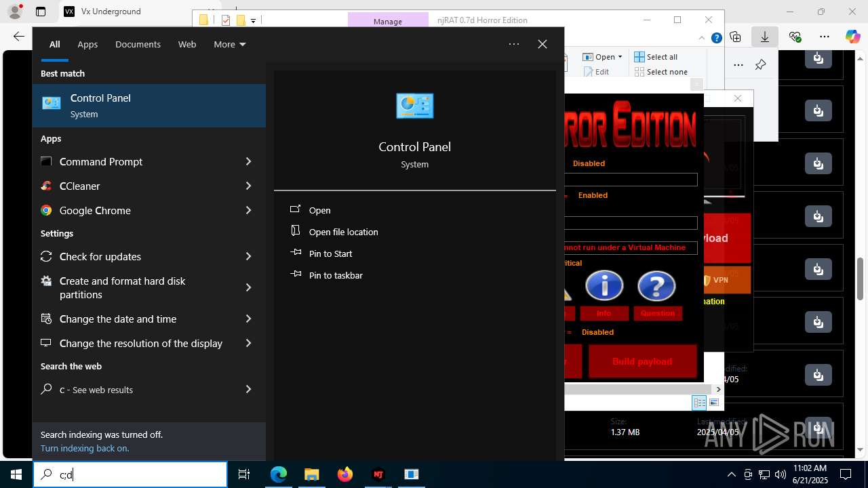The height and width of the screenshot is (488, 868).
Task: Expand Command Prompt result options
Action: pos(248,161)
